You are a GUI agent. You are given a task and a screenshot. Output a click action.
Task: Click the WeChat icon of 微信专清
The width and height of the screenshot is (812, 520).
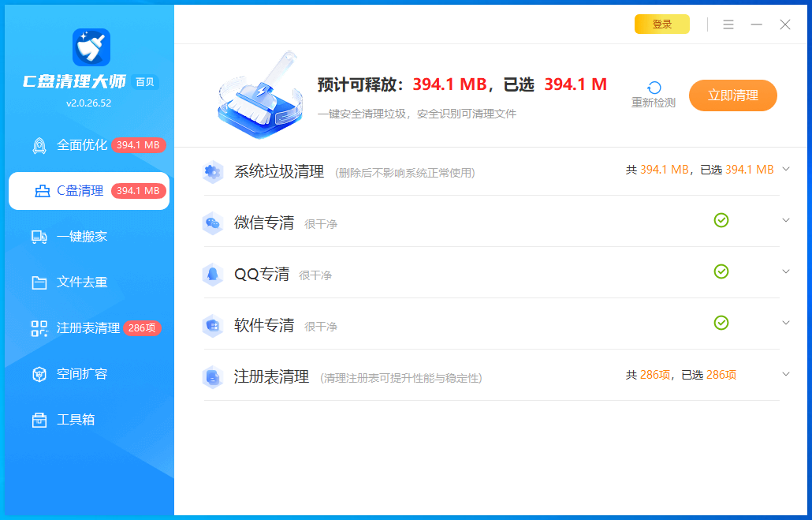(212, 223)
